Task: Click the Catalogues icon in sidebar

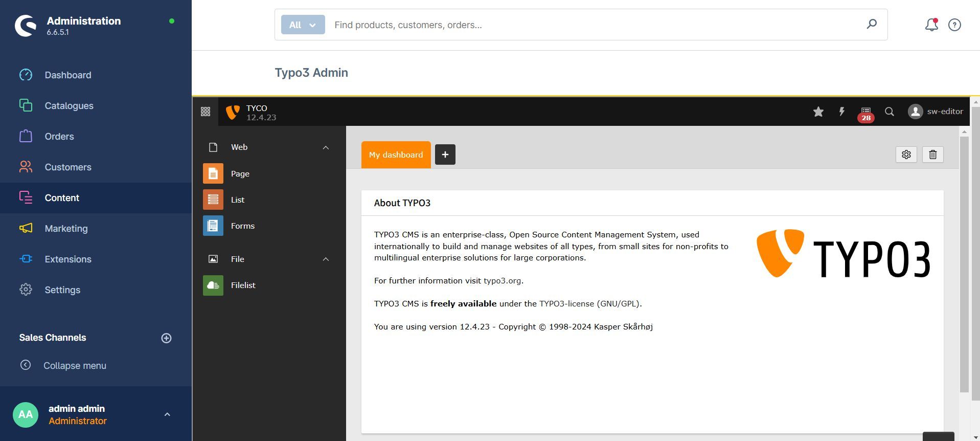Action: pos(26,105)
